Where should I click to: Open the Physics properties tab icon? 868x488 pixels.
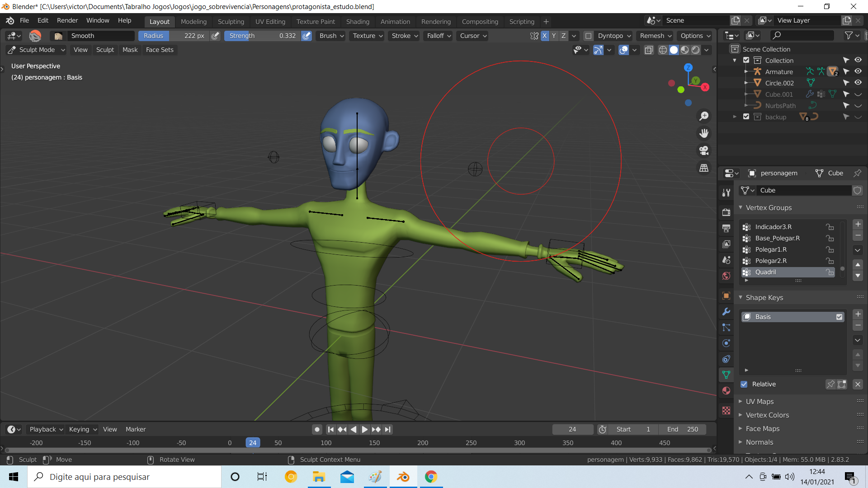[726, 343]
